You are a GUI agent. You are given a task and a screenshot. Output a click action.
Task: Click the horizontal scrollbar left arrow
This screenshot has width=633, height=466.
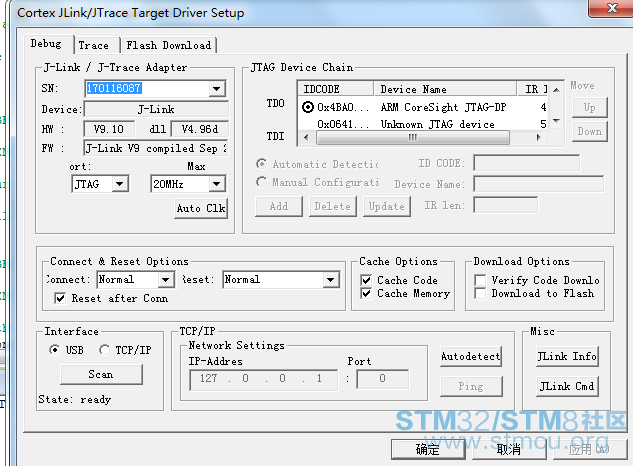coord(306,138)
